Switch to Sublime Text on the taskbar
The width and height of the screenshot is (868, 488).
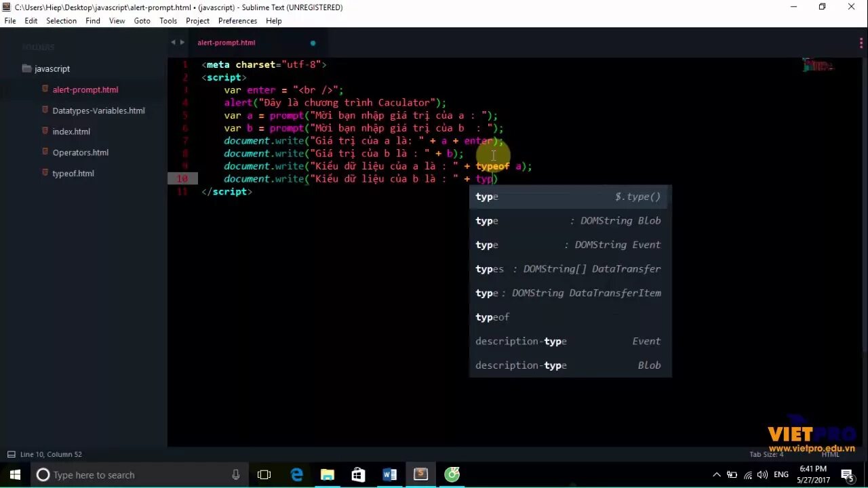[421, 474]
